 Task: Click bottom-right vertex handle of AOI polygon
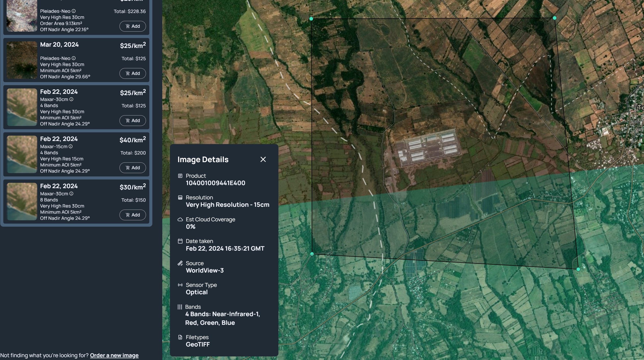tap(578, 269)
